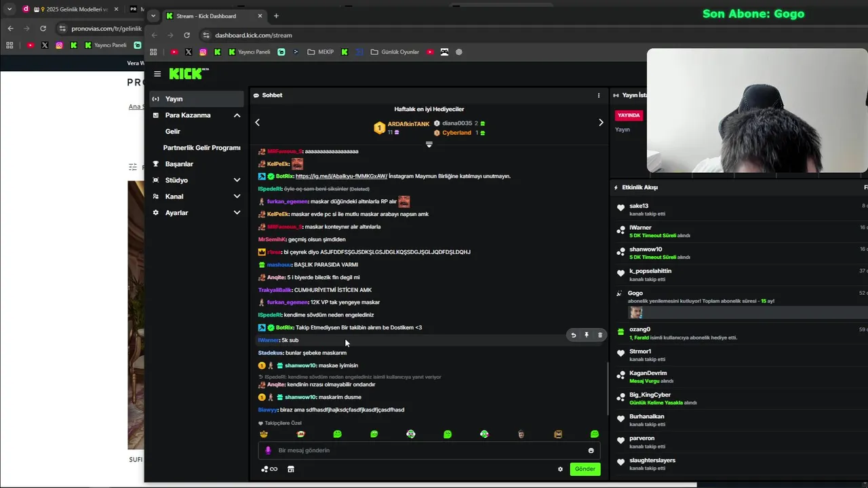Open the Instagram bookmark in Kick window

203,52
